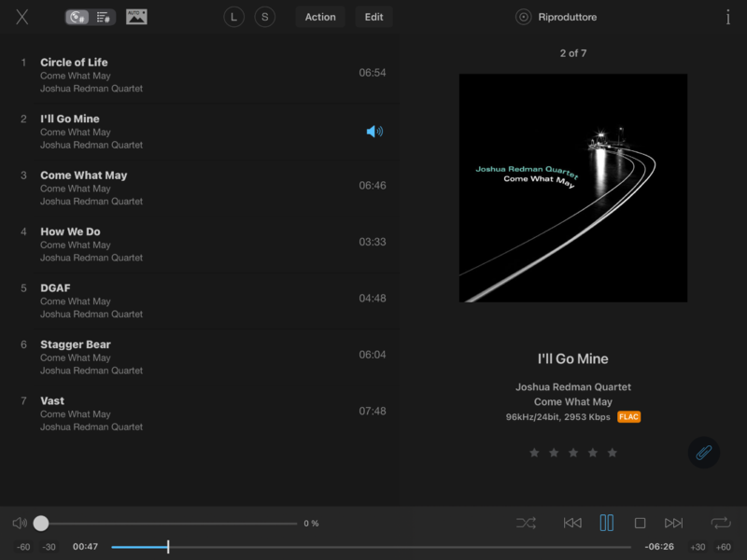Open the info panel icon
The image size is (747, 560).
point(727,17)
